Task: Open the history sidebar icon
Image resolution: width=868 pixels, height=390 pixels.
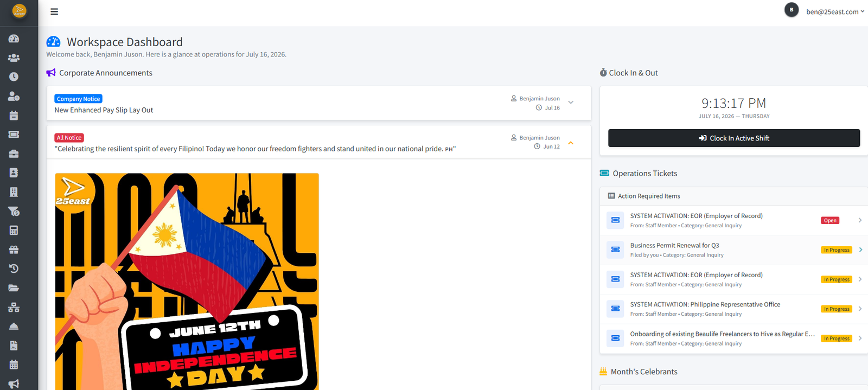Action: pyautogui.click(x=14, y=268)
